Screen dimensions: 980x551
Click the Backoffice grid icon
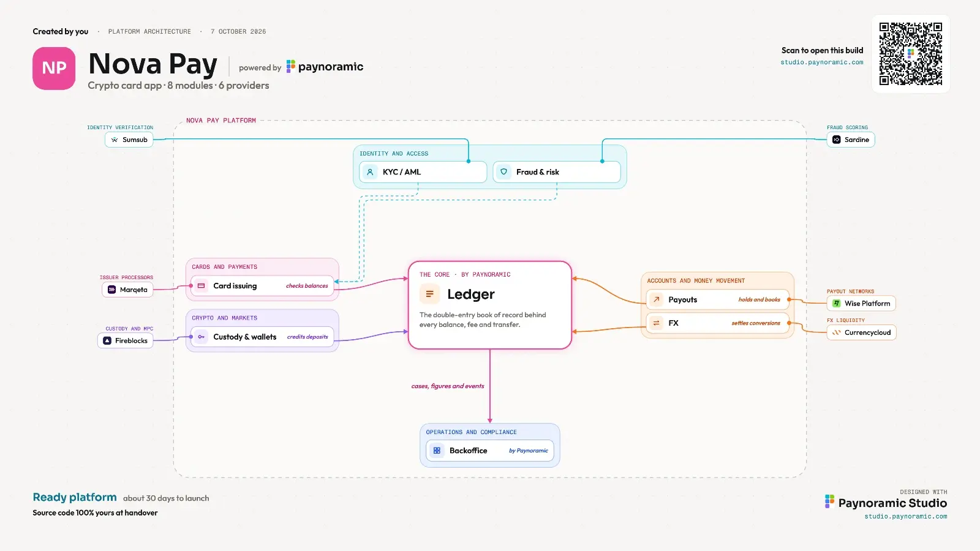pyautogui.click(x=437, y=451)
